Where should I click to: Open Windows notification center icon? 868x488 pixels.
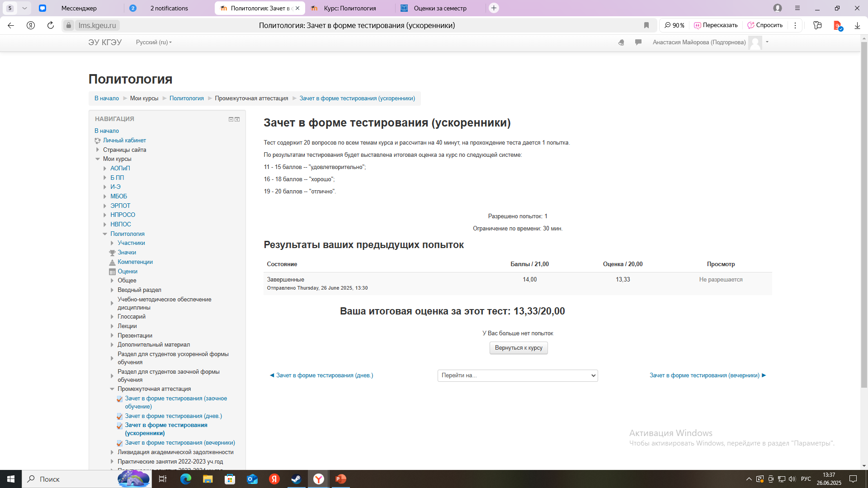point(853,479)
